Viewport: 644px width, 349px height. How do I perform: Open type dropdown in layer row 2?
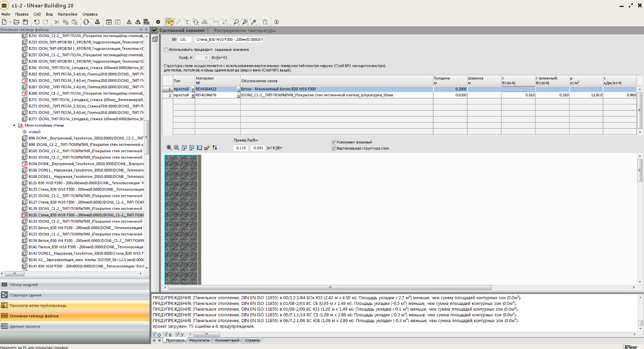[193, 95]
